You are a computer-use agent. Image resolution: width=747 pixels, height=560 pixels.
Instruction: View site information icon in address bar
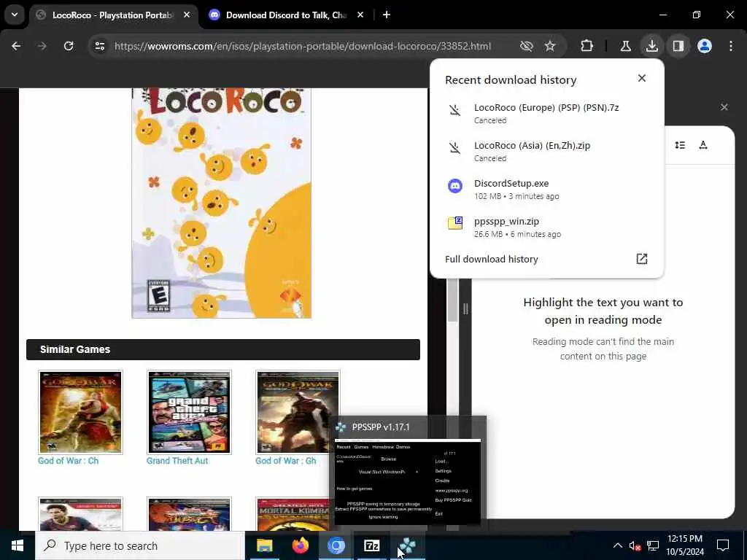click(x=99, y=46)
